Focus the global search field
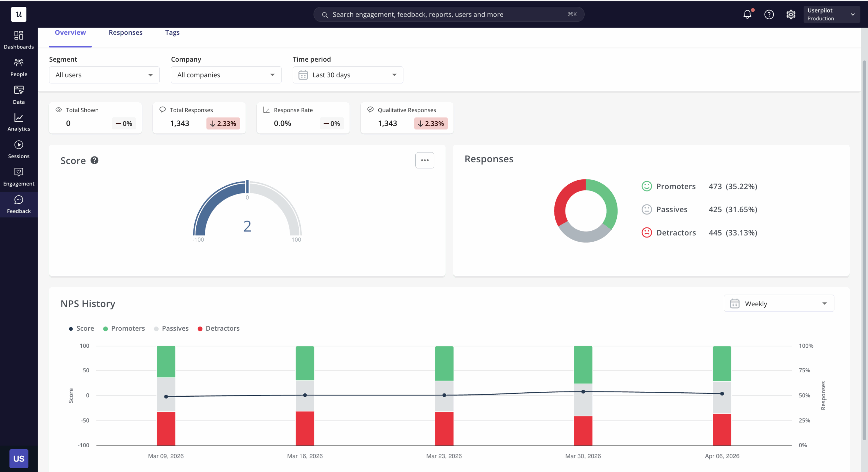868x472 pixels. tap(449, 15)
